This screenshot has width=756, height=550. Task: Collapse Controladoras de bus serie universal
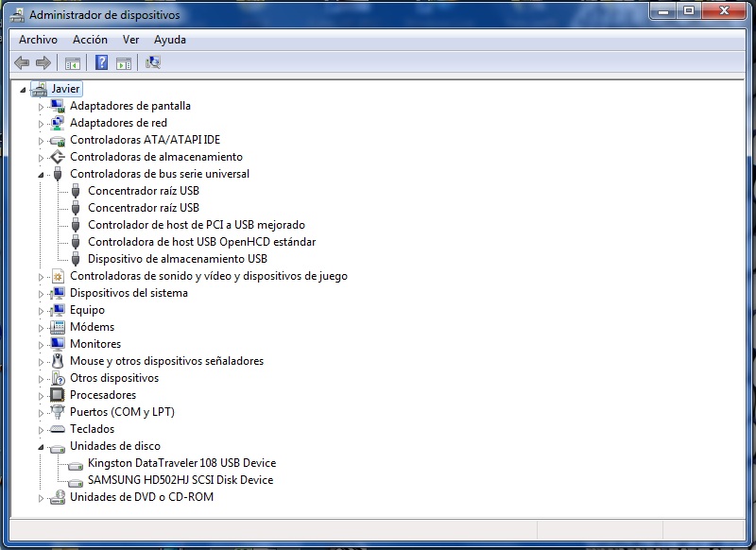coord(41,175)
